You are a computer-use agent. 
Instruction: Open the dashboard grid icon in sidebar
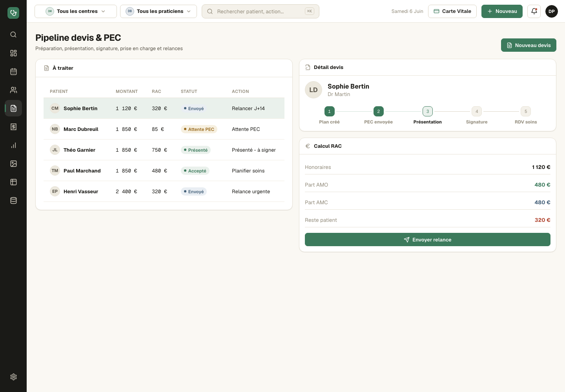pos(13,53)
